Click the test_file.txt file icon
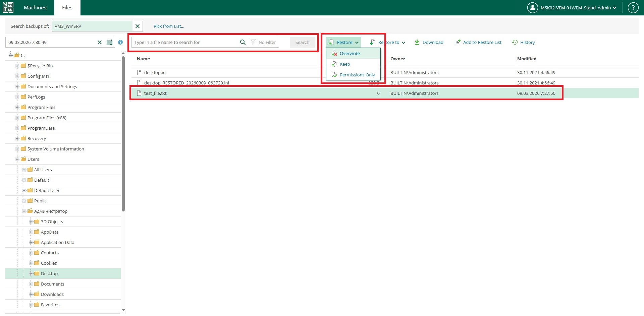This screenshot has width=644, height=316. tap(139, 93)
